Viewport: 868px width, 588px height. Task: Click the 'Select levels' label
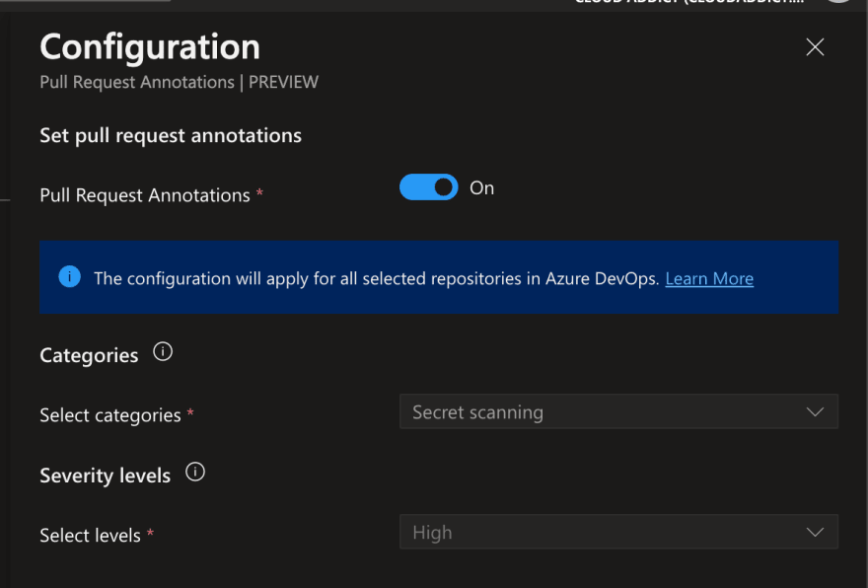click(90, 536)
